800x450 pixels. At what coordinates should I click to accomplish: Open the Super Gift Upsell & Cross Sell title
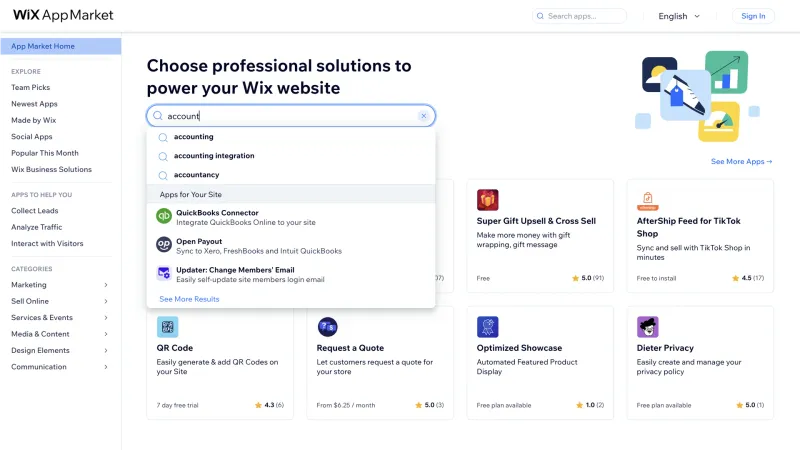click(x=536, y=221)
